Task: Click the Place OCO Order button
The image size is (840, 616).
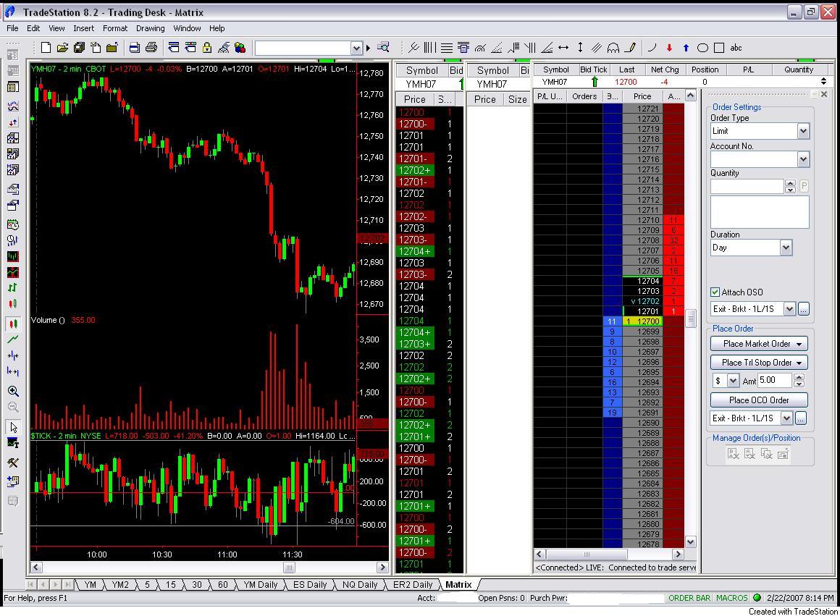Action: [759, 400]
